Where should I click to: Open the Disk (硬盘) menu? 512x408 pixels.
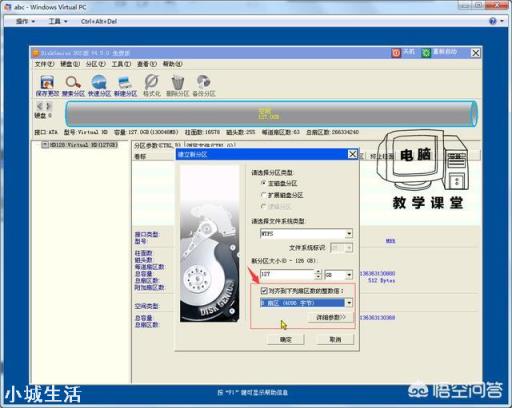coord(70,64)
